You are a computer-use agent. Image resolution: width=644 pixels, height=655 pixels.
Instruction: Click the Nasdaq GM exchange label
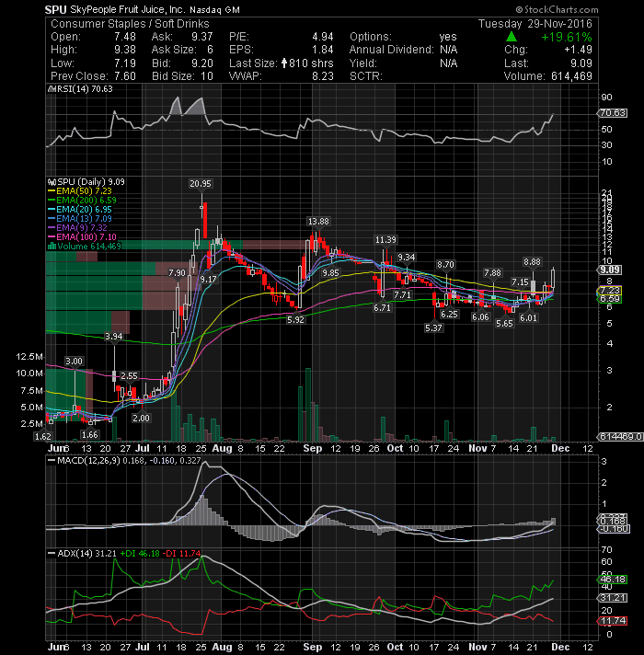[x=214, y=9]
